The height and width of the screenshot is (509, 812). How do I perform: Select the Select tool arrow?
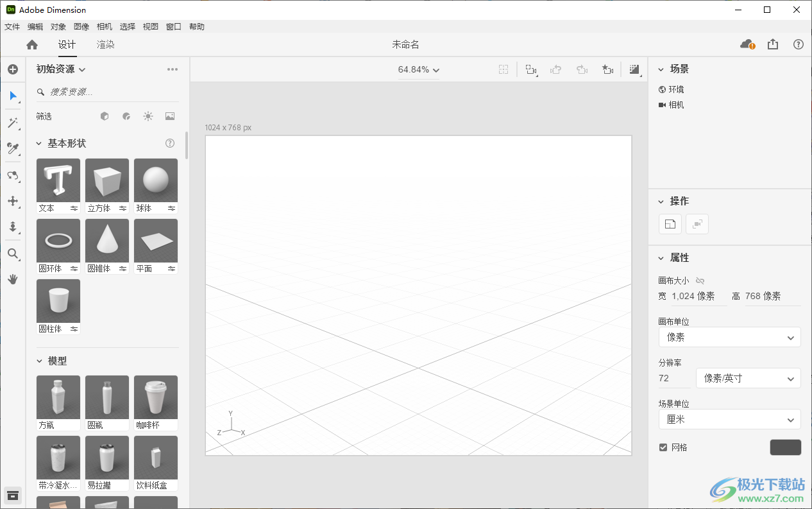pos(13,96)
